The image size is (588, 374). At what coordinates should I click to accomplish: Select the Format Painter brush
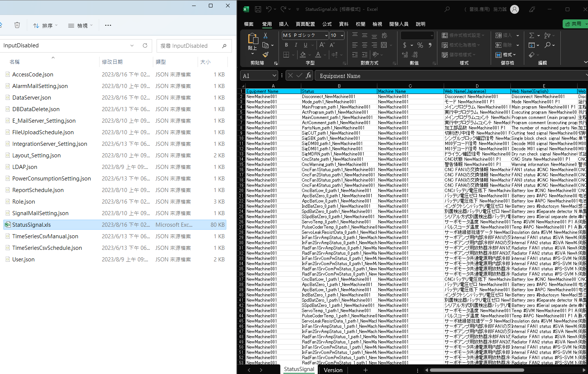click(x=265, y=54)
